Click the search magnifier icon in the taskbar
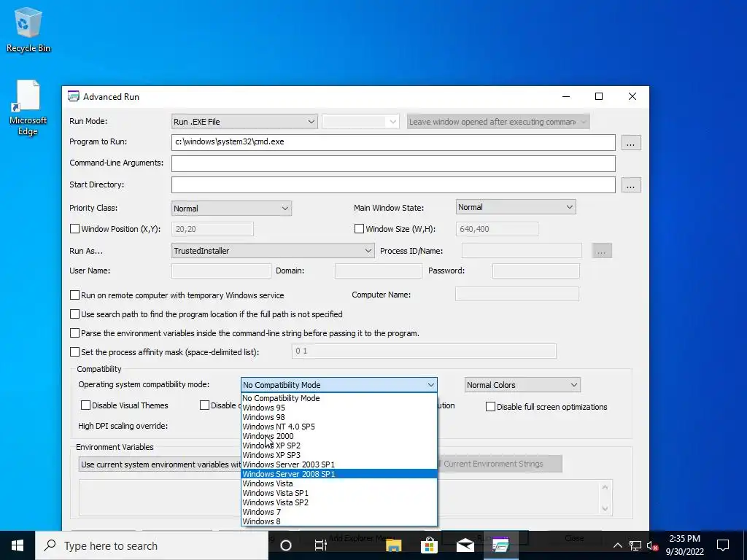747x560 pixels. (50, 545)
